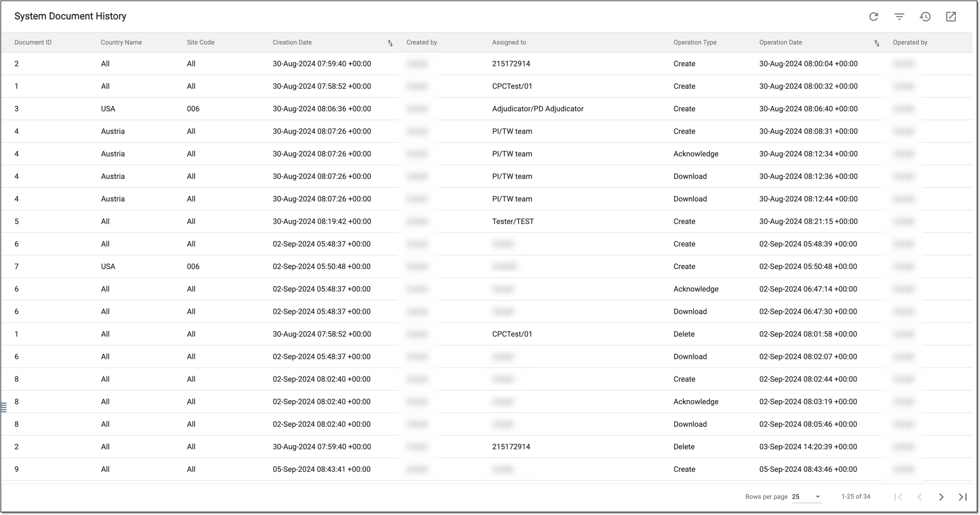Click 'USA' in the Document 3 row
980x515 pixels.
click(108, 109)
